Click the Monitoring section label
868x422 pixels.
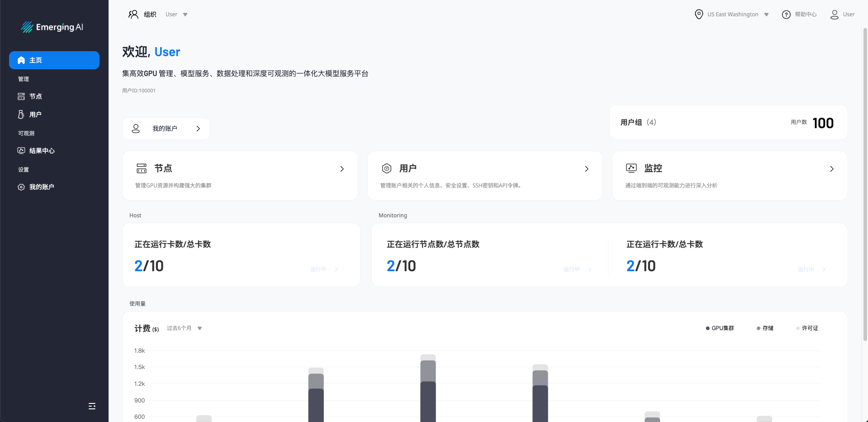[393, 216]
